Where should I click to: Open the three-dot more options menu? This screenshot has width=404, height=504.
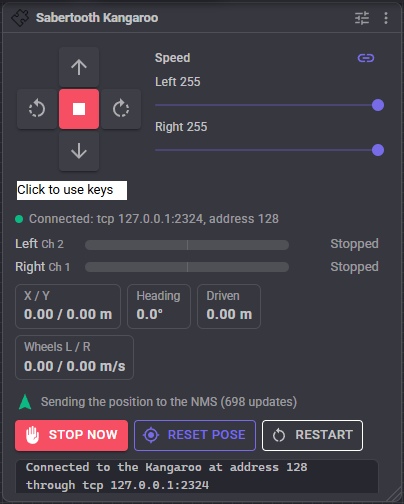[386, 18]
